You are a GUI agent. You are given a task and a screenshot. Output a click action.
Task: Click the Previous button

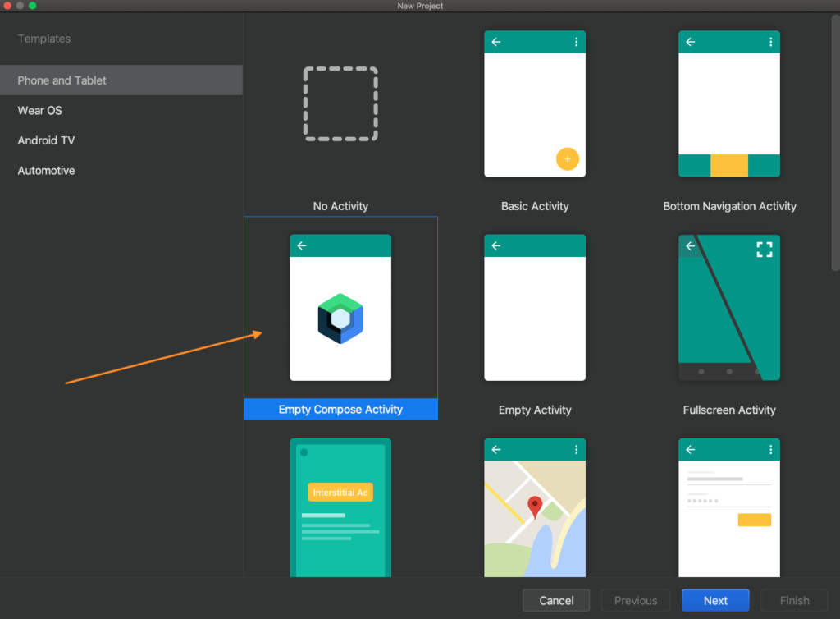pos(636,600)
